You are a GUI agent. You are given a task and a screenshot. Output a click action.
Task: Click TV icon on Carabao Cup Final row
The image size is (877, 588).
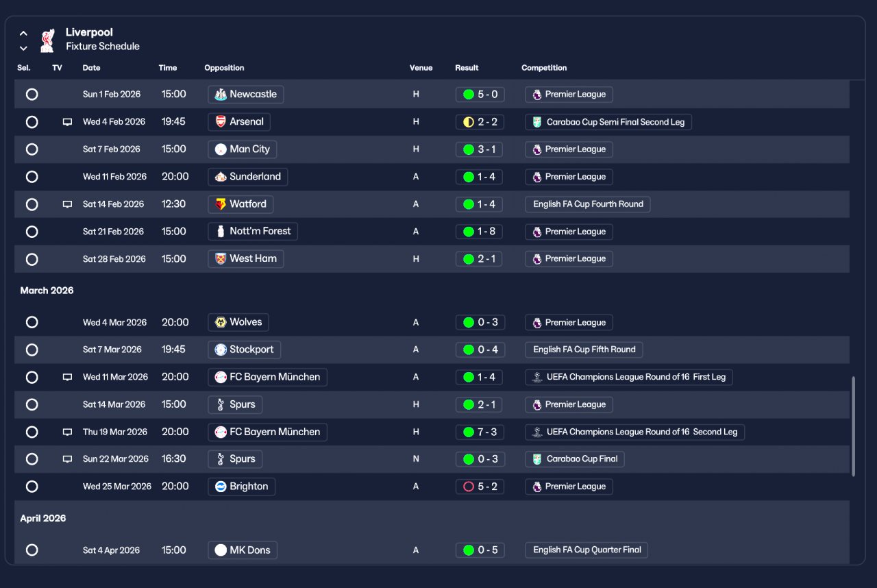(67, 459)
